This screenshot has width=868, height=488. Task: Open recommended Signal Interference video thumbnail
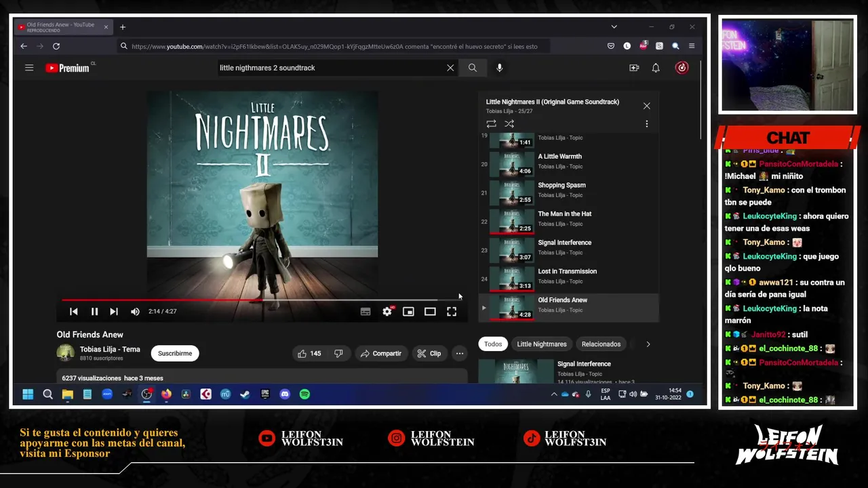click(x=516, y=371)
